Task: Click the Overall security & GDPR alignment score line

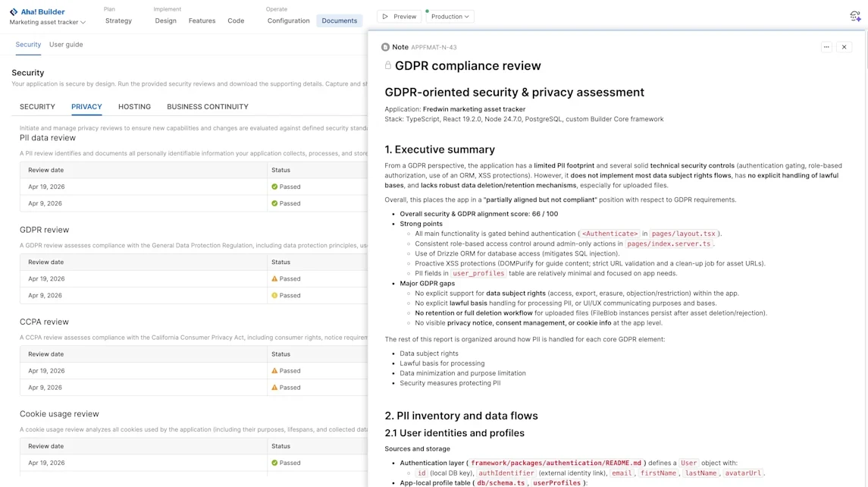Action: click(479, 214)
